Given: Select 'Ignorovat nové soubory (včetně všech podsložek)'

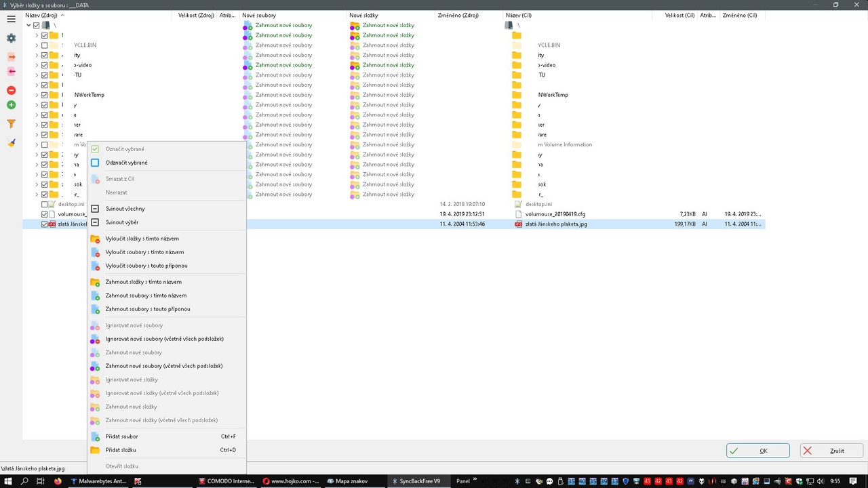Looking at the screenshot, I should click(167, 339).
